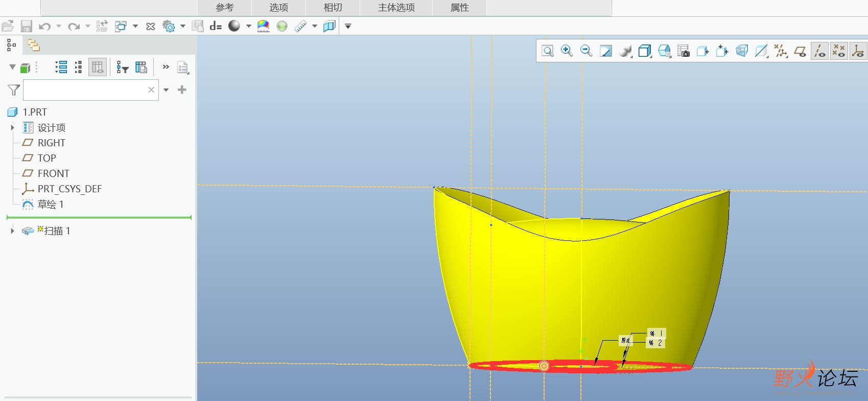Redo the last undone action
This screenshot has height=401, width=868.
click(74, 26)
